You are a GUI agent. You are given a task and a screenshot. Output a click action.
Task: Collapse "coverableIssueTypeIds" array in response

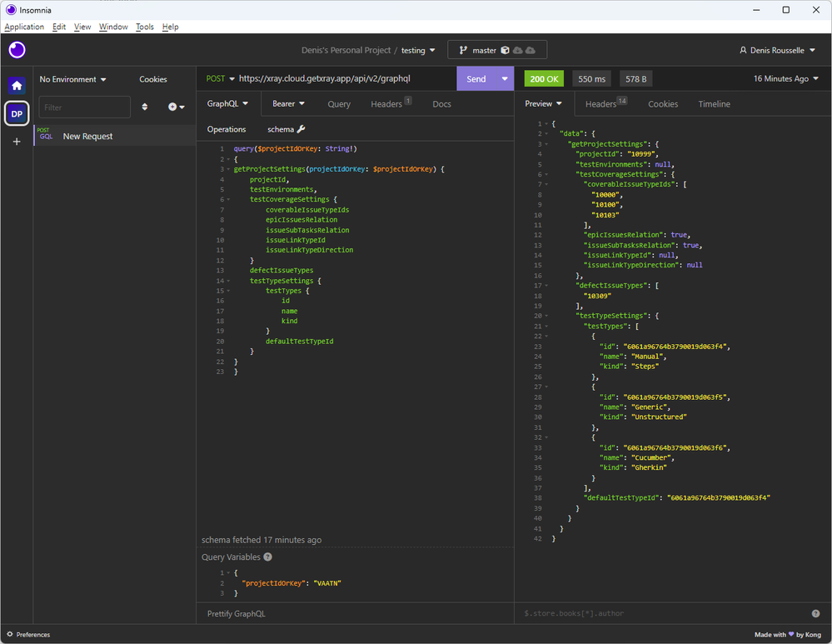coord(546,184)
